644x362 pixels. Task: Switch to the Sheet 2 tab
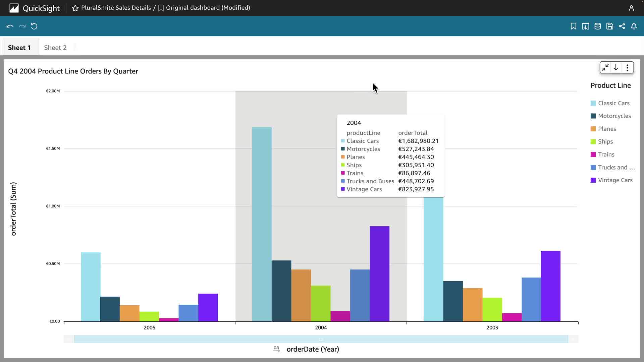pos(55,48)
